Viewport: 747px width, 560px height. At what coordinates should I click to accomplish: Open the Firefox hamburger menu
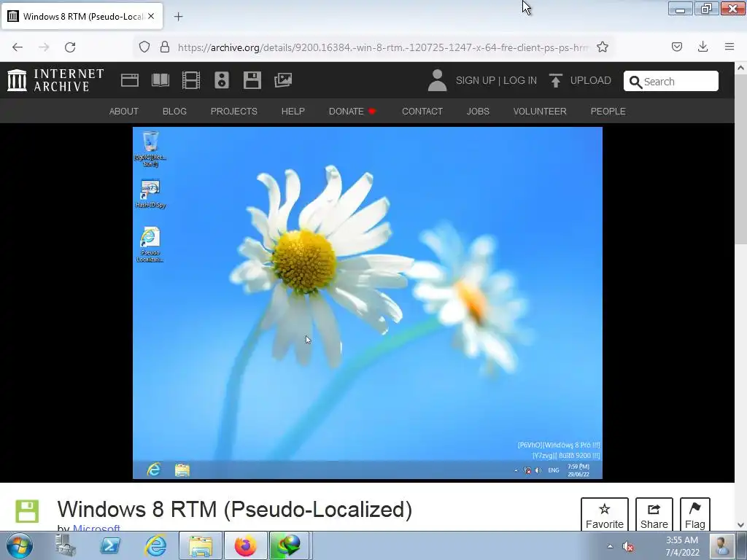click(x=729, y=47)
